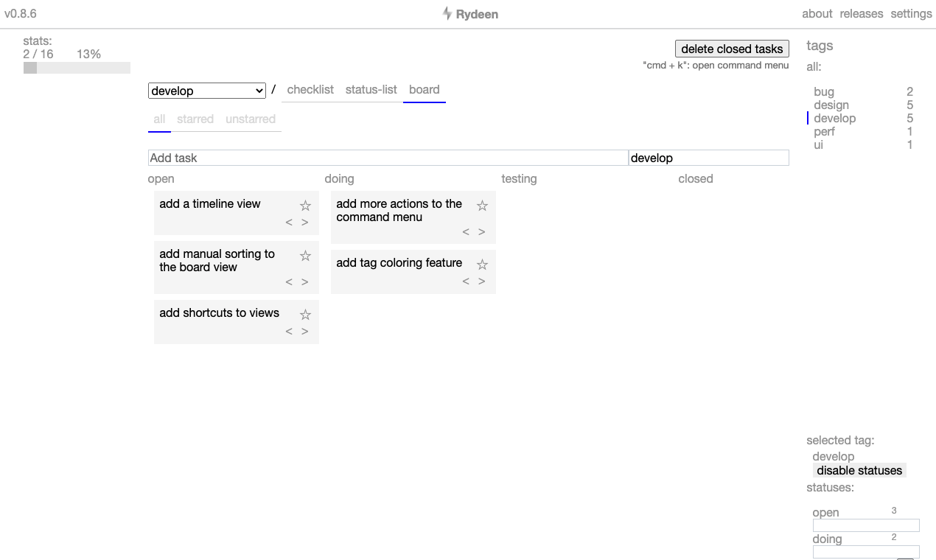Viewport: 936px width, 560px height.
Task: Show all tasks filter tab
Action: point(159,119)
